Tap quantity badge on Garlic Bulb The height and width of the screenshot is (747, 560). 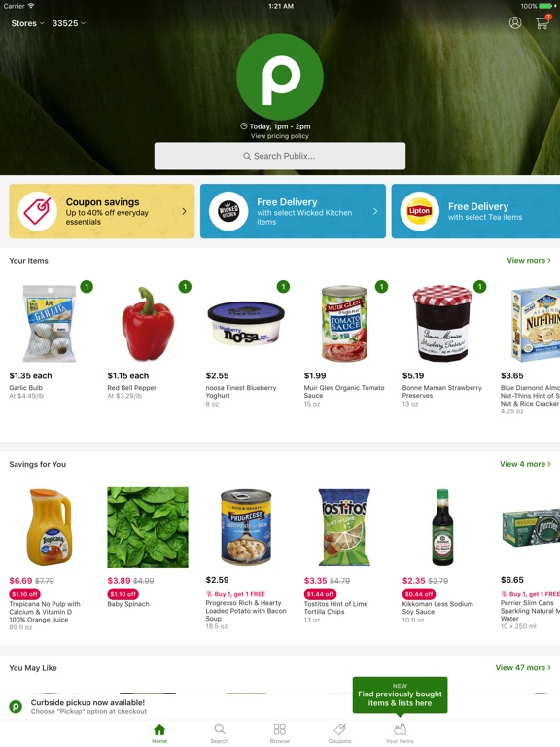click(x=87, y=287)
